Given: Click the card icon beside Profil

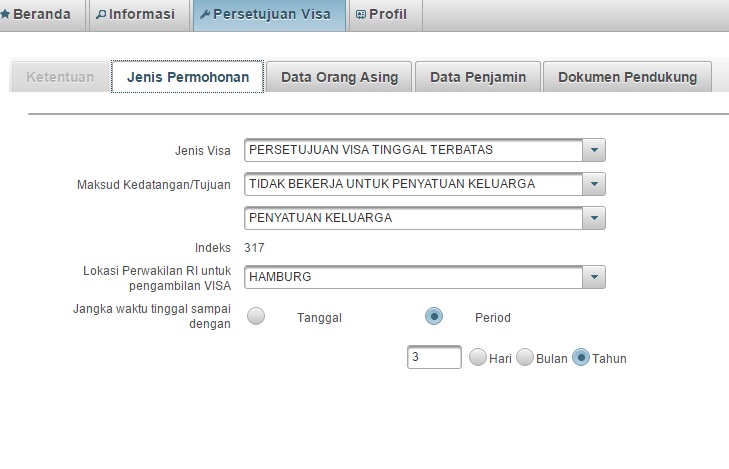Looking at the screenshot, I should pyautogui.click(x=361, y=15).
